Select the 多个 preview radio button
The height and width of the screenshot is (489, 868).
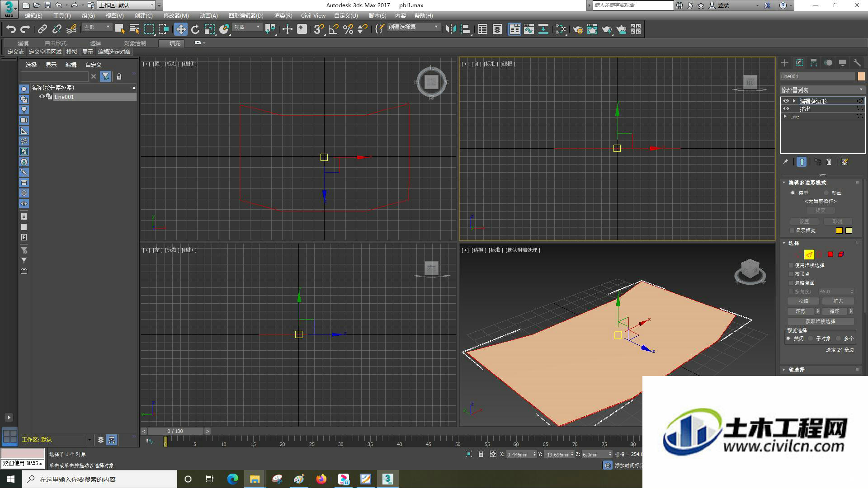click(839, 339)
